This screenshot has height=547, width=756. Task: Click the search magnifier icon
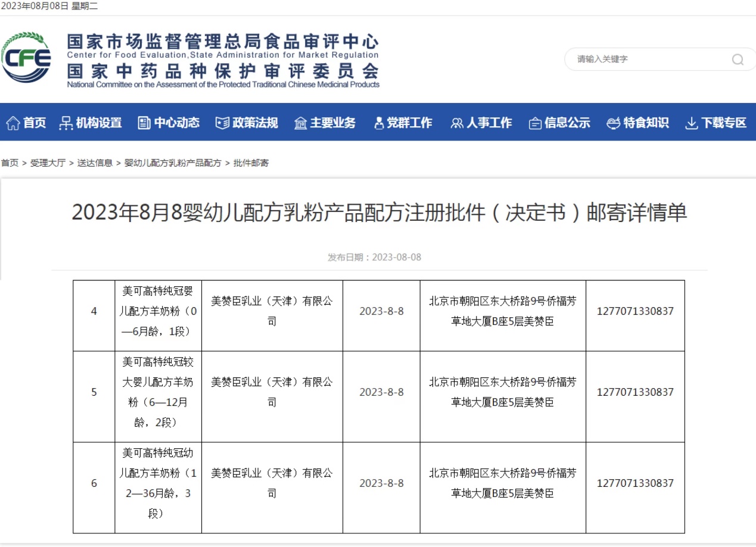tap(738, 60)
